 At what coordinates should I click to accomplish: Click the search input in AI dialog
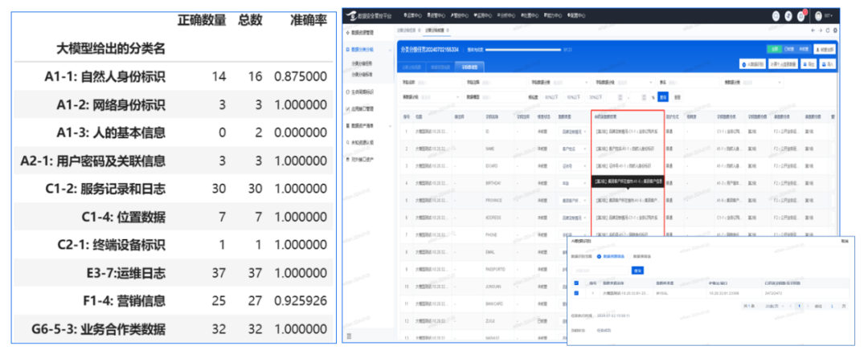[x=600, y=271]
